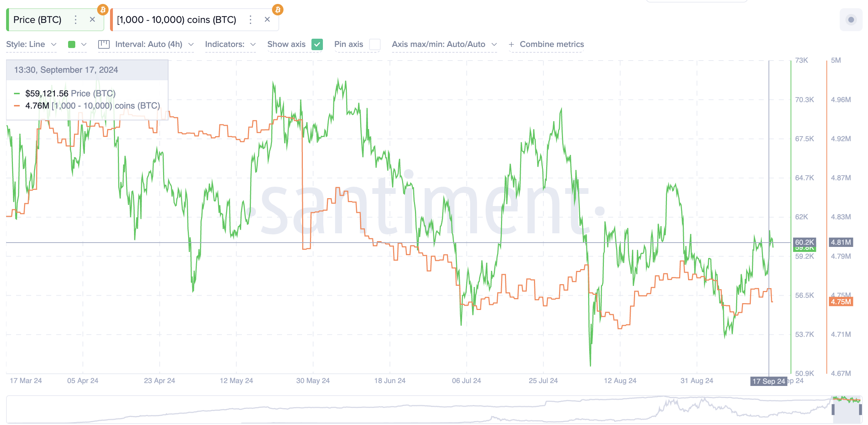Viewport: 868px width, 425px height.
Task: Remove the Price (BTC) metric with X
Action: pyautogui.click(x=92, y=20)
